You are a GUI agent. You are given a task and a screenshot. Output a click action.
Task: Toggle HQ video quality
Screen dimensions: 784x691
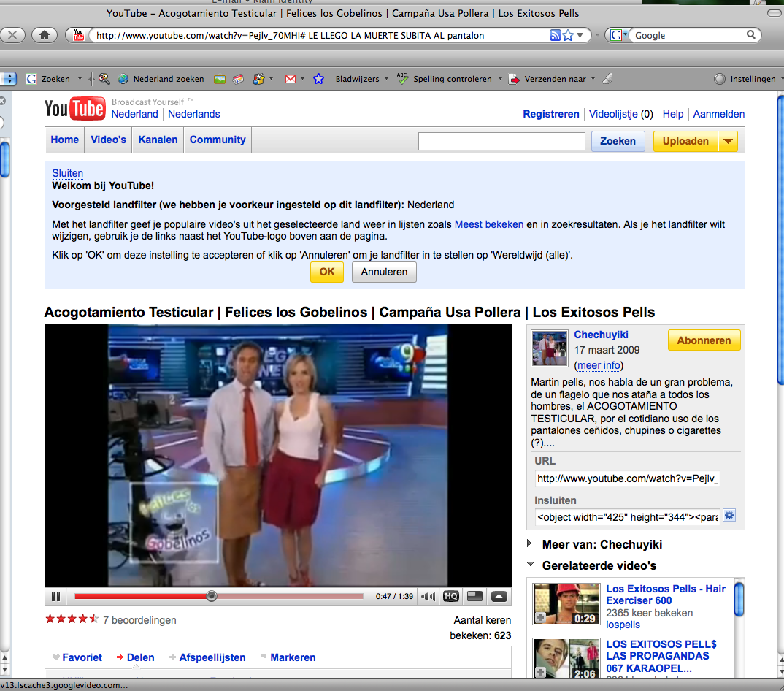pyautogui.click(x=451, y=596)
